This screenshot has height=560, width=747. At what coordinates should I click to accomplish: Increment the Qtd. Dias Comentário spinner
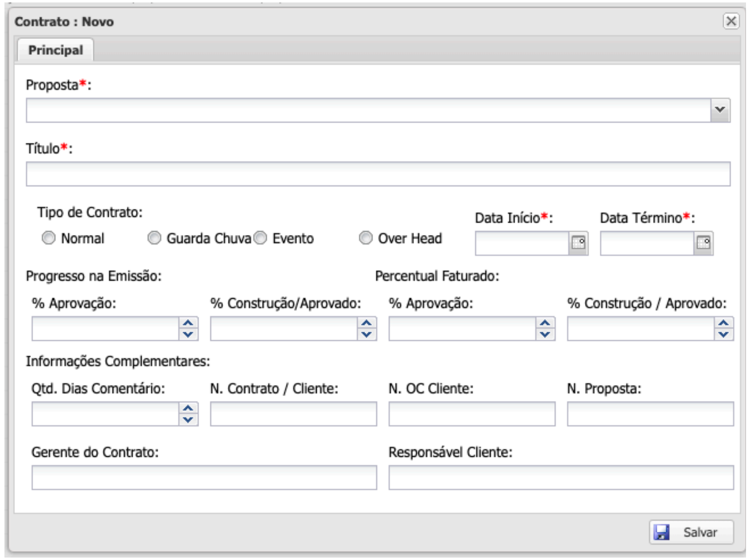click(x=188, y=409)
